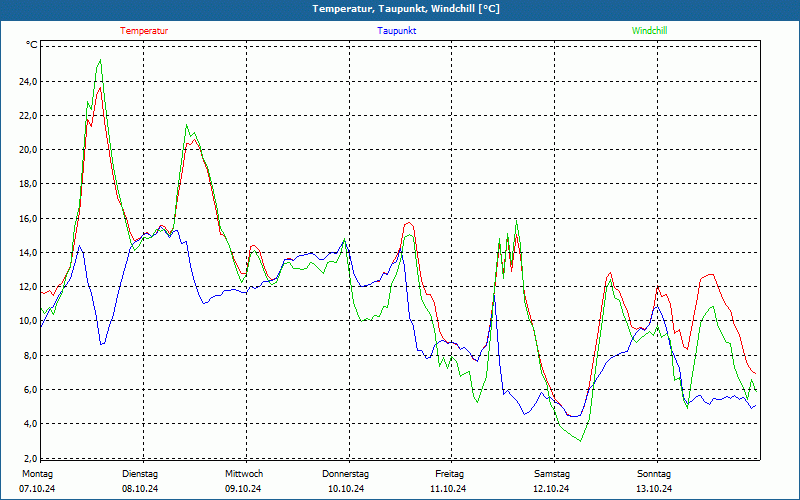This screenshot has height=500, width=800.
Task: Click the Sonntag day label
Action: pos(654,473)
